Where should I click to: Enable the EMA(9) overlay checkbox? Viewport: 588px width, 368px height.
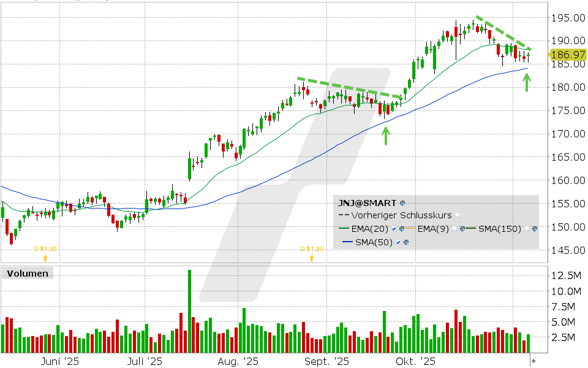pos(454,229)
